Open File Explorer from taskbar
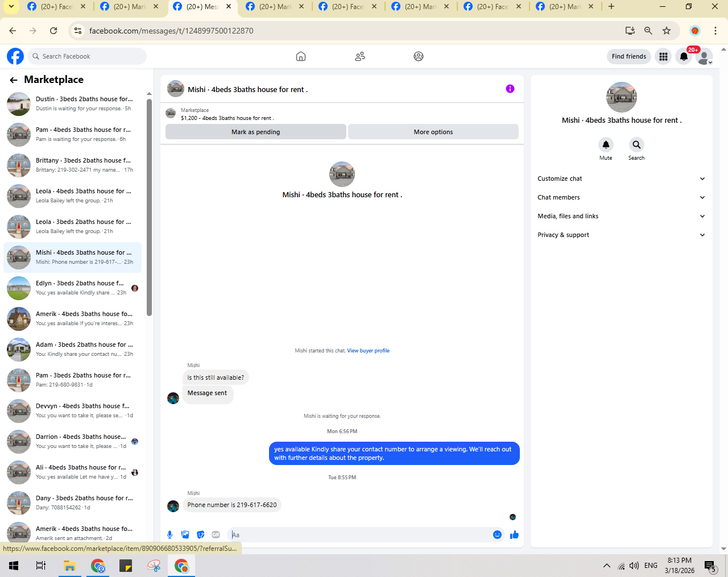This screenshot has width=728, height=577. pyautogui.click(x=69, y=566)
